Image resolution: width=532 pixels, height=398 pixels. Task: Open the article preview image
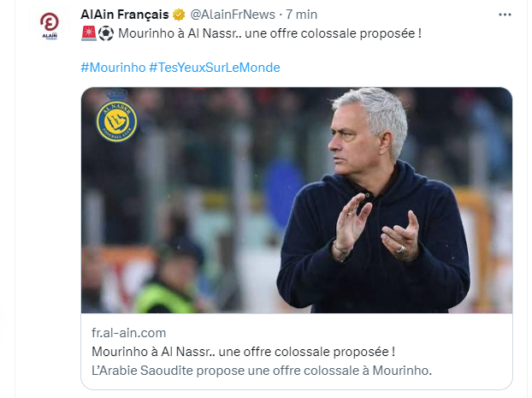297,200
